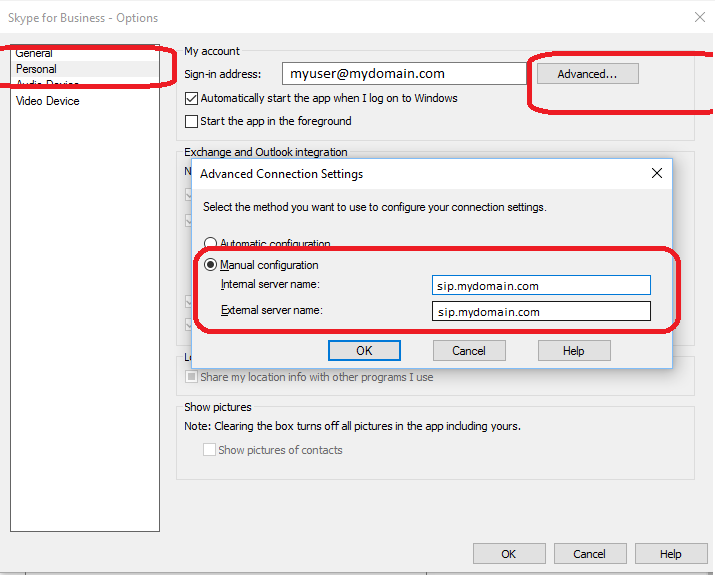Click the 'Exchange and Outlook integration' heading
The width and height of the screenshot is (715, 575).
(x=266, y=152)
